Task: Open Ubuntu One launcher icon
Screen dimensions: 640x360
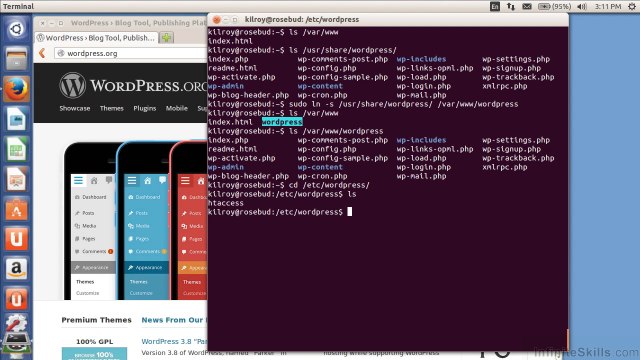Action: coord(16,239)
